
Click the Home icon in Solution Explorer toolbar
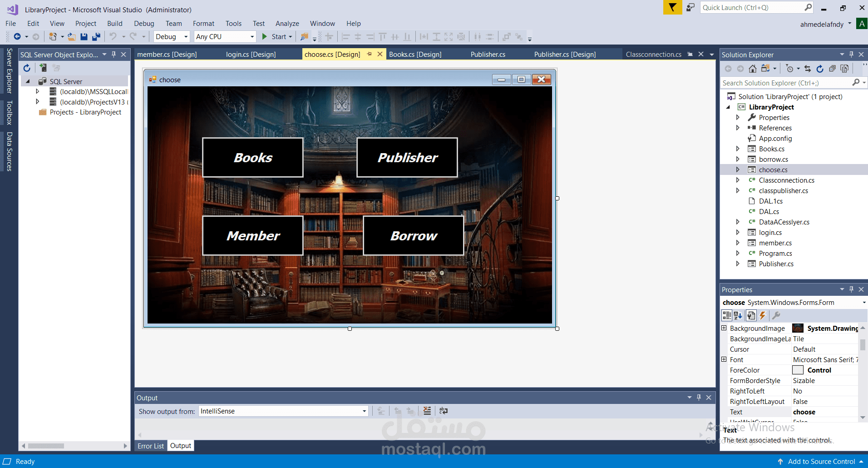753,68
